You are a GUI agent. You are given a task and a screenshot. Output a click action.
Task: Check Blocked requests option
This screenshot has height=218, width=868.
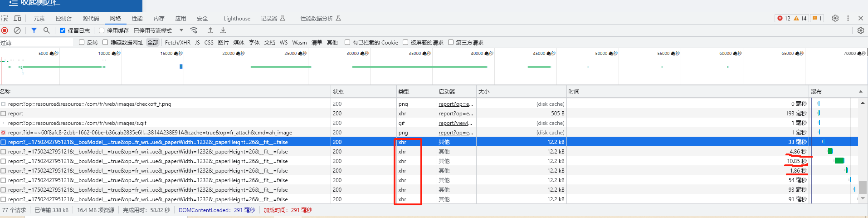coord(405,42)
